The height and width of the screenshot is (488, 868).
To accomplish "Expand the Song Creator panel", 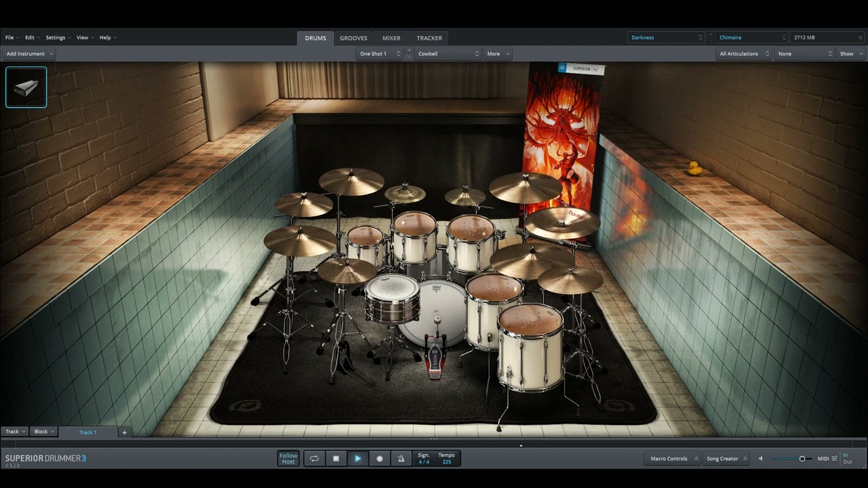I will pos(726,459).
